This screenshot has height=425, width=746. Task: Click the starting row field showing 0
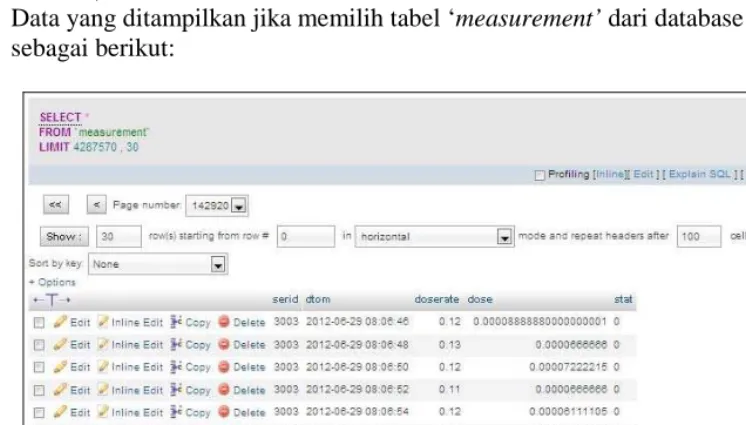tap(306, 237)
